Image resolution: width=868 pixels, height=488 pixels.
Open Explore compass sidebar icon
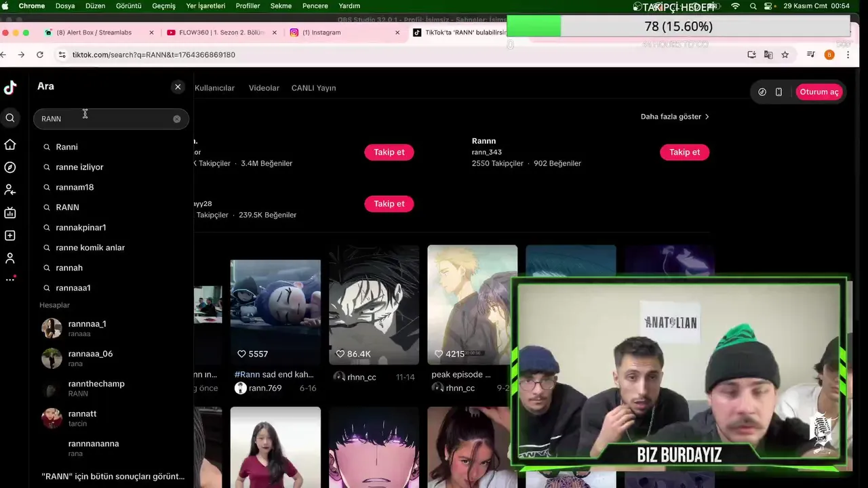coord(10,167)
